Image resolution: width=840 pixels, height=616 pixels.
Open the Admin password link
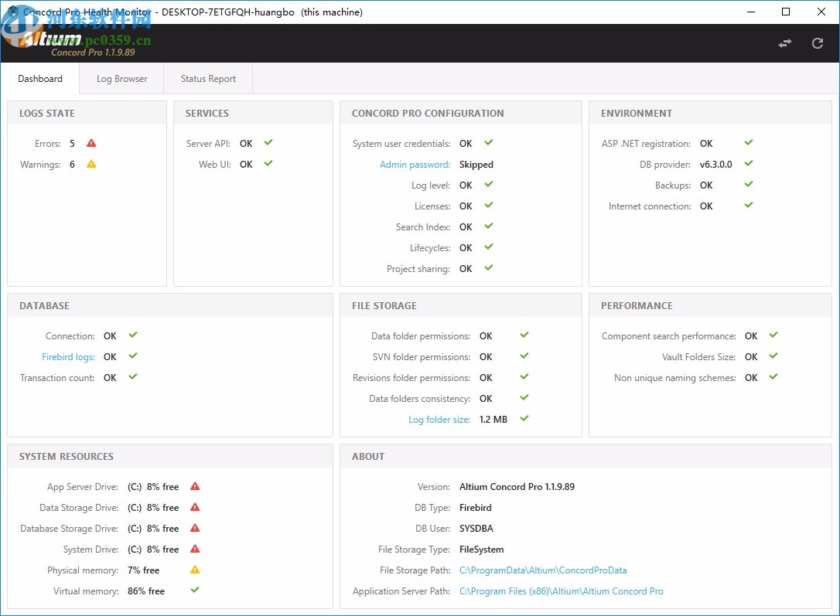click(x=415, y=165)
